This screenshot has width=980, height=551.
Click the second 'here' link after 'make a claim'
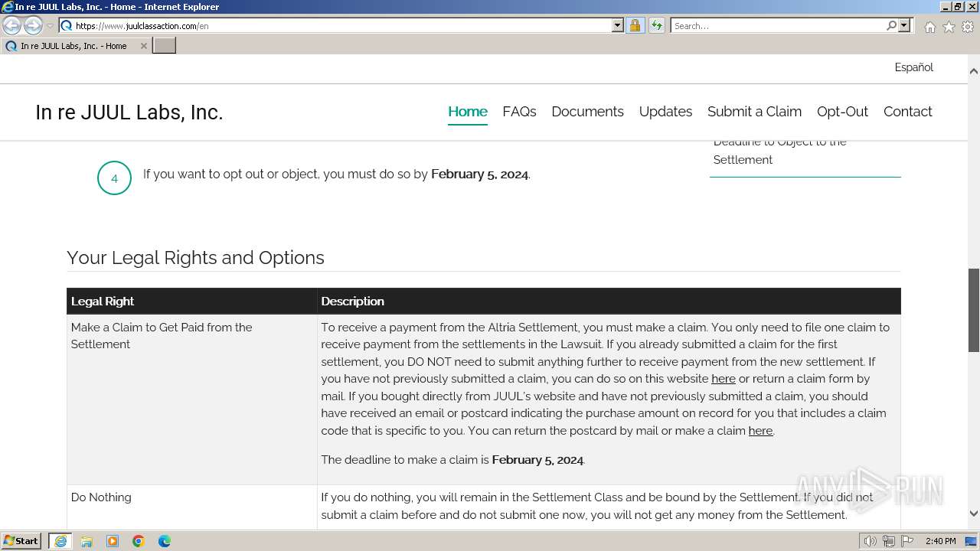coord(760,431)
